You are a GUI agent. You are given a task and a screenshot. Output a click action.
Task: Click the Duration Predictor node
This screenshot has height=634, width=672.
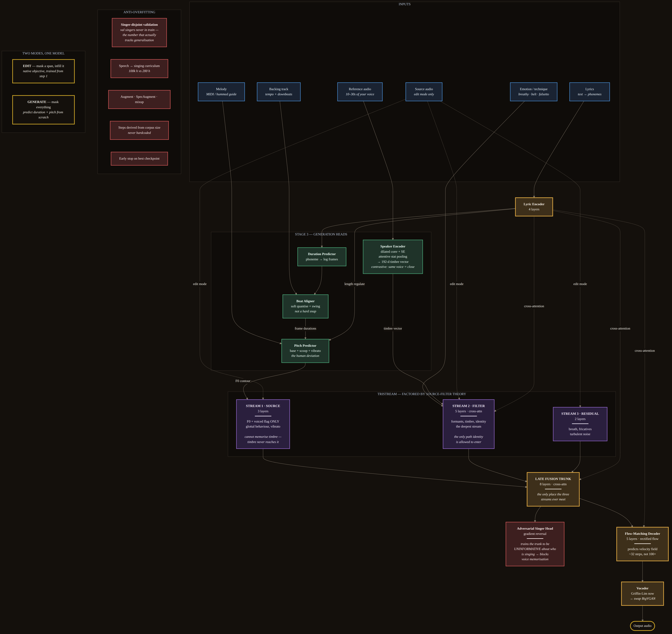(322, 257)
